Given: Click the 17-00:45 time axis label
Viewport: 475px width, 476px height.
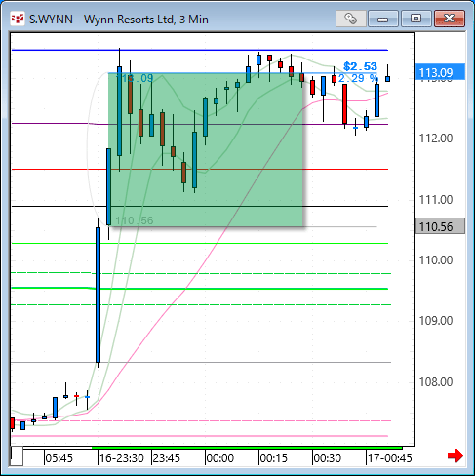Looking at the screenshot, I should click(x=390, y=458).
